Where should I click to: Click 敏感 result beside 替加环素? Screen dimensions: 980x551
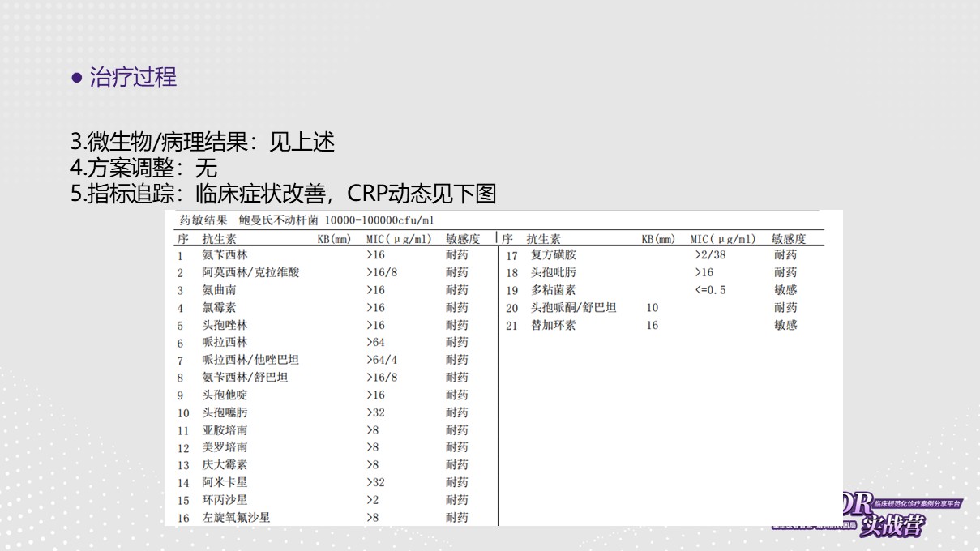coord(785,326)
